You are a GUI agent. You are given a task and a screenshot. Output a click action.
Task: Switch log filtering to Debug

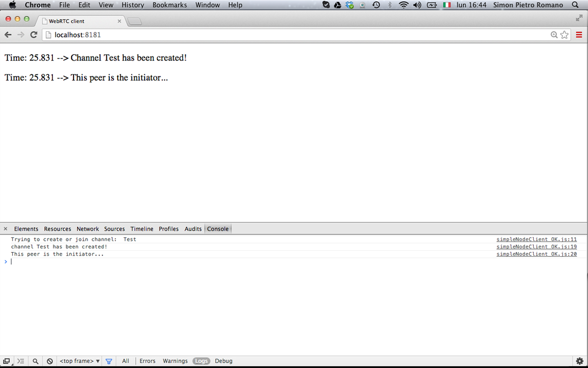tap(223, 361)
